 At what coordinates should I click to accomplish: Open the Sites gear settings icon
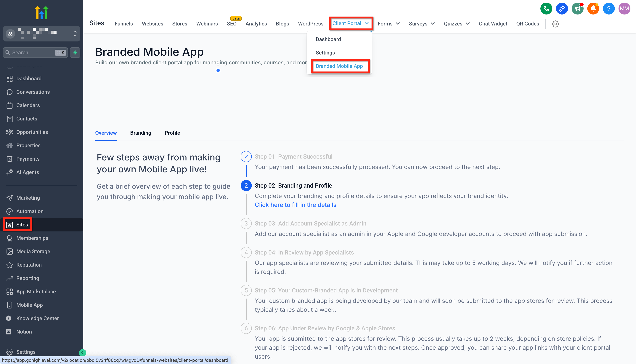pyautogui.click(x=555, y=24)
